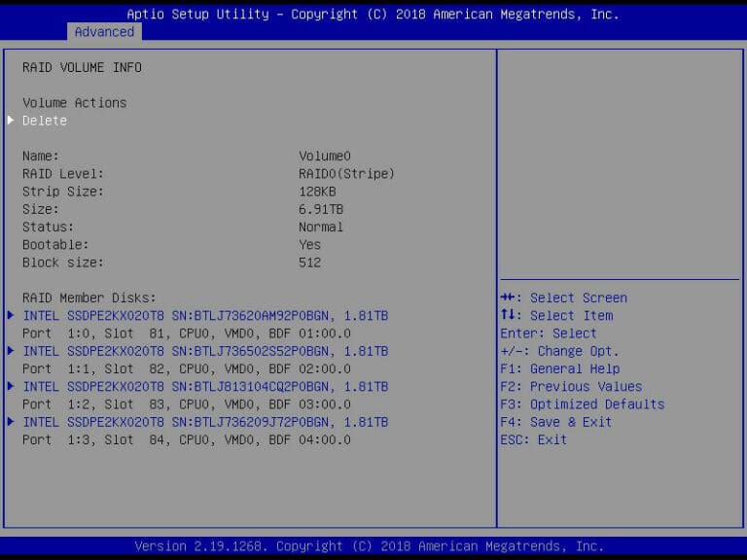
Task: Click the Volume Actions label
Action: point(75,103)
